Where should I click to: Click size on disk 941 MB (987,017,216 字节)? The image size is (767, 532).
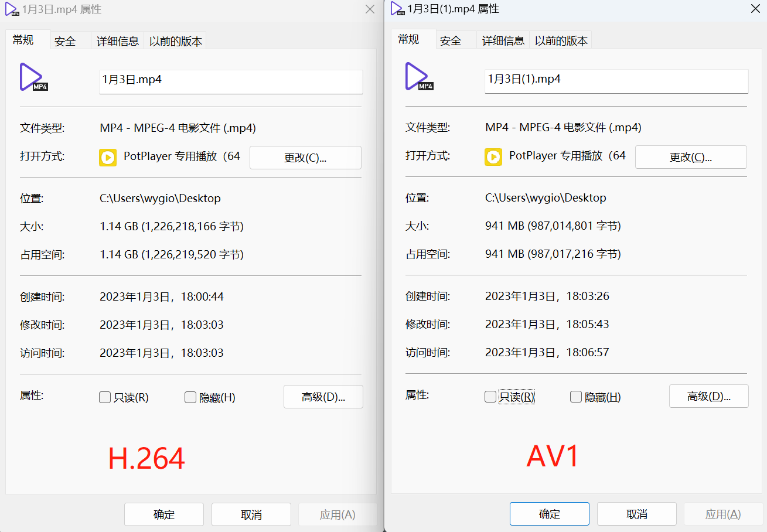coord(553,254)
